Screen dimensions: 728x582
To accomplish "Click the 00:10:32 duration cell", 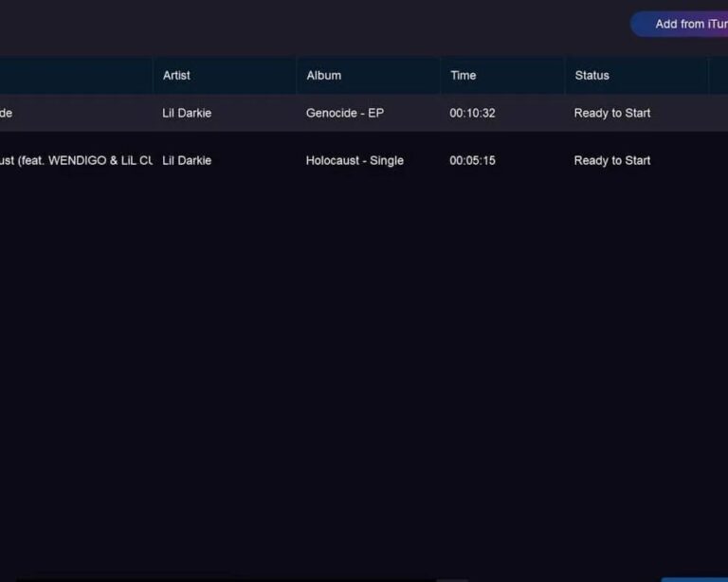I will click(472, 113).
